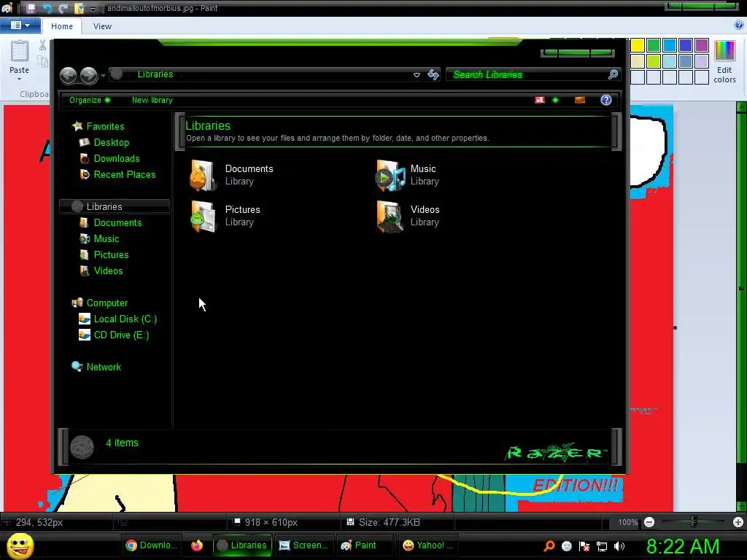Select Favorites in the navigation pane
The image size is (747, 560).
(105, 126)
